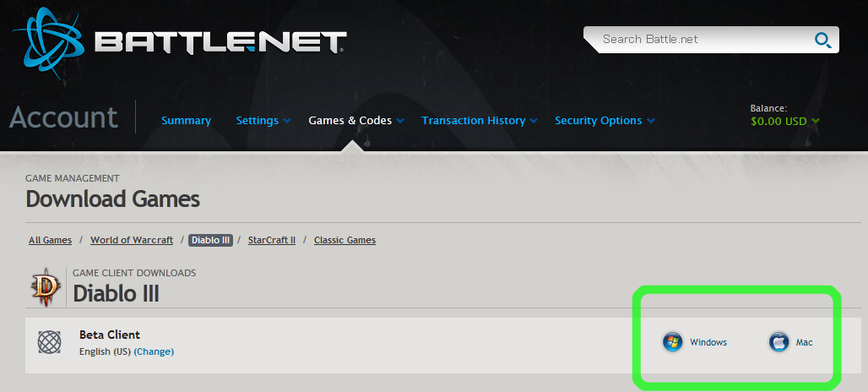The width and height of the screenshot is (868, 392).
Task: Click the Balance: label text
Action: [x=768, y=108]
